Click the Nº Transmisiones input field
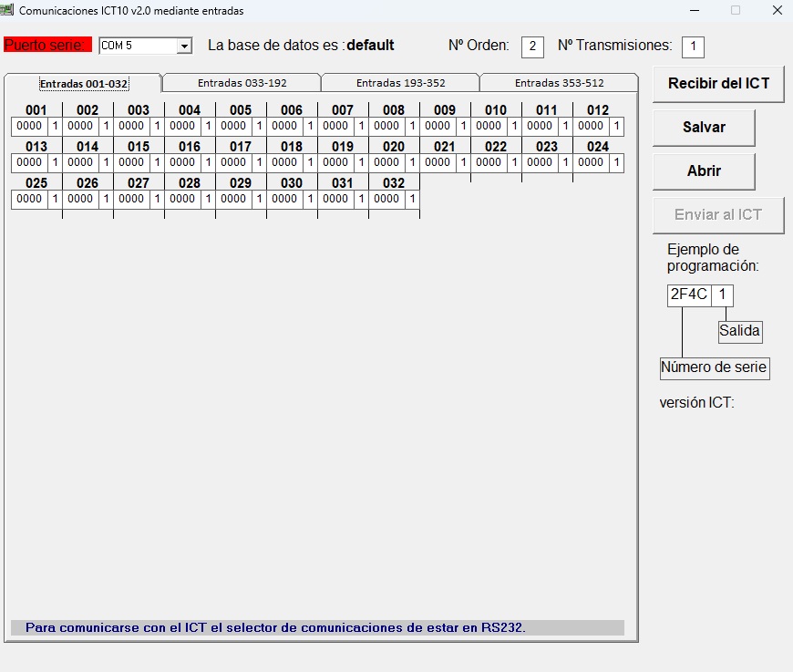 point(693,47)
